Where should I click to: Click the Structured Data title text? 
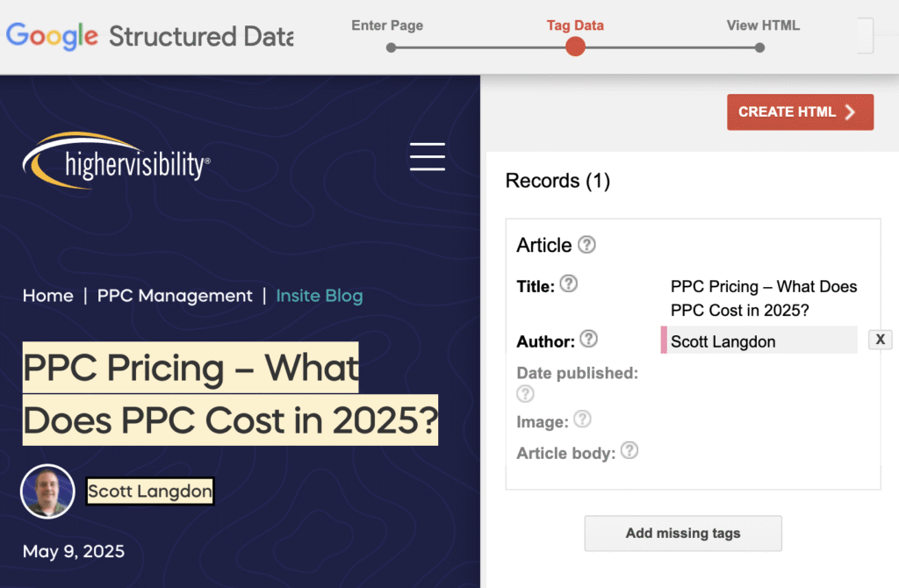(201, 36)
